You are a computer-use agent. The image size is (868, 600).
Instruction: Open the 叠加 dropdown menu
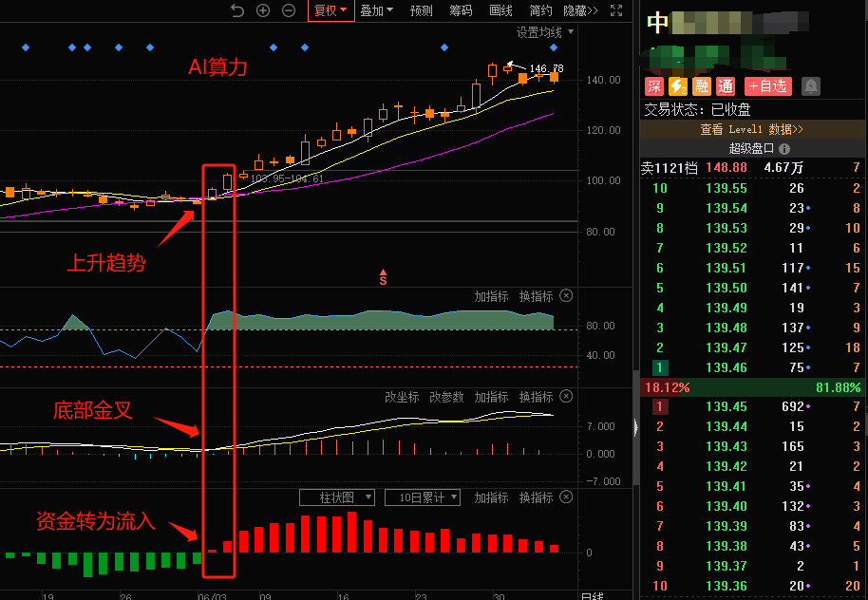tap(376, 10)
